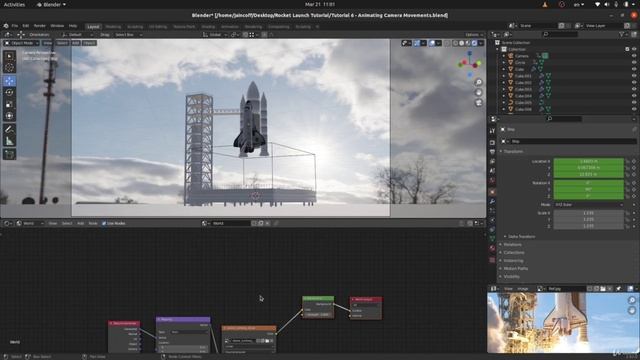Viewport: 640px width, 360px height.
Task: Click the Location Y value field
Action: point(589,168)
